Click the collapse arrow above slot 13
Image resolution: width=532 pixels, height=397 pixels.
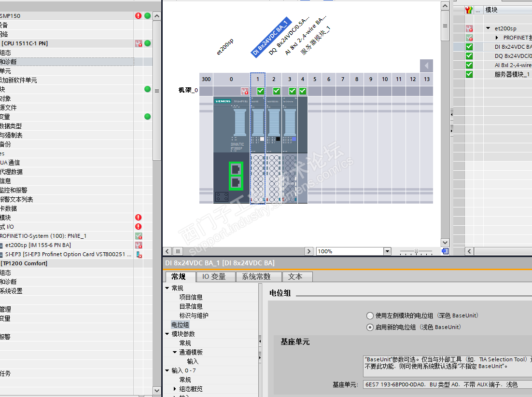coord(426,66)
